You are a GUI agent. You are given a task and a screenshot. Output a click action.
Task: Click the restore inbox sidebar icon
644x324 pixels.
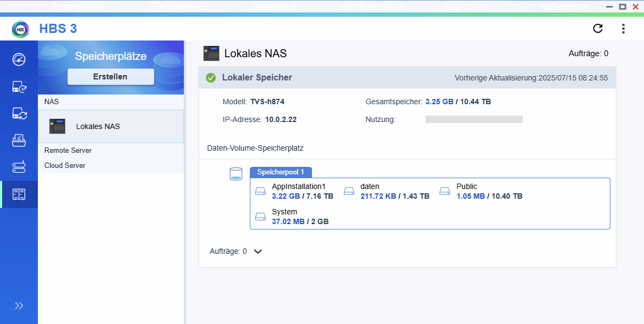point(19,140)
